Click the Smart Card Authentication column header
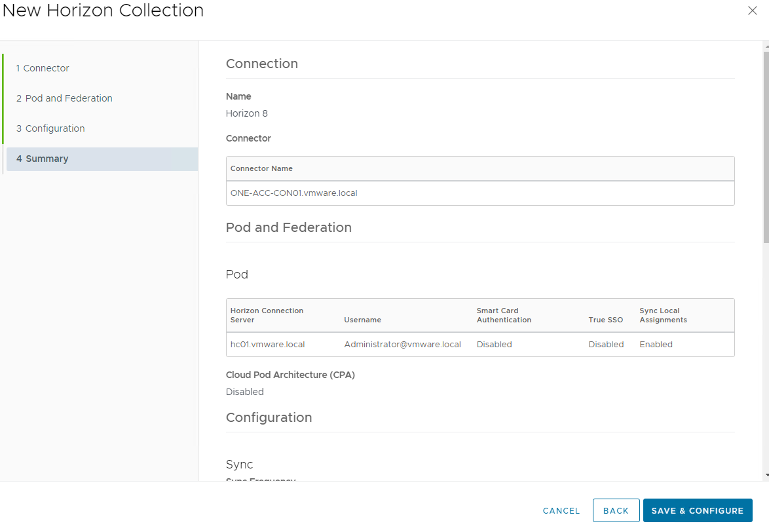This screenshot has width=769, height=532. [x=504, y=315]
